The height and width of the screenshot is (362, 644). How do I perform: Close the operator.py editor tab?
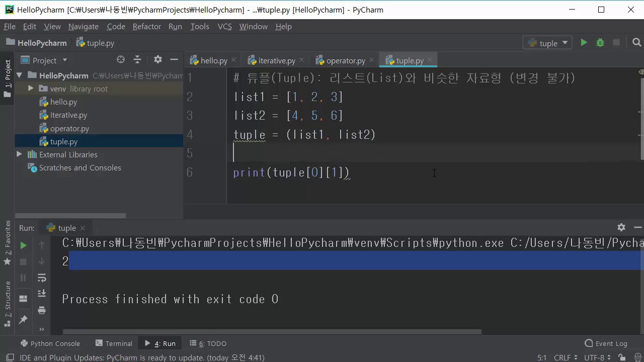(372, 60)
